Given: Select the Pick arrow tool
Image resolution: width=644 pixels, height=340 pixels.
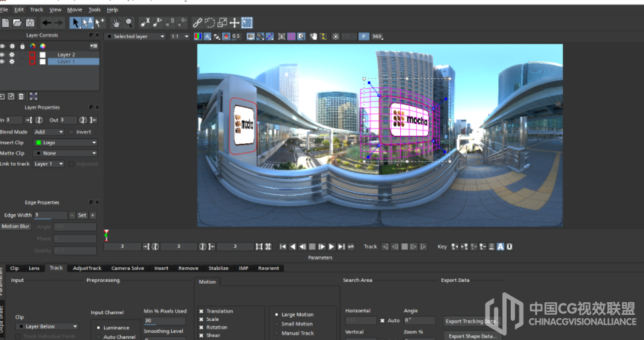Looking at the screenshot, I should (x=75, y=23).
